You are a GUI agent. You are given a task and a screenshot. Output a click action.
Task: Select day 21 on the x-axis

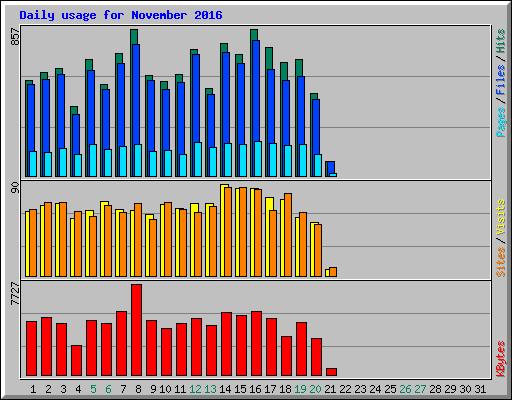pos(330,389)
